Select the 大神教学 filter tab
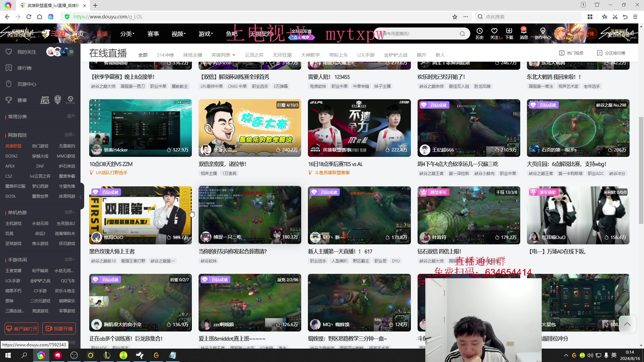 click(310, 55)
